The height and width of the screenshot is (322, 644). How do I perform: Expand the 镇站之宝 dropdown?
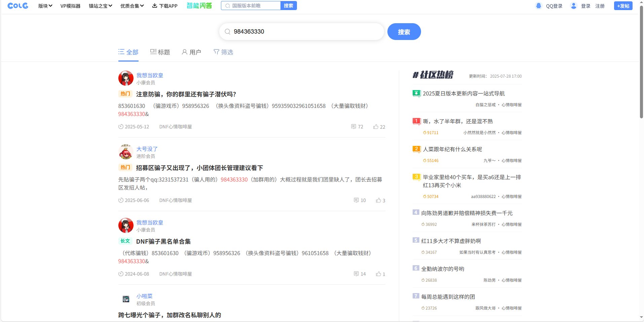(100, 6)
